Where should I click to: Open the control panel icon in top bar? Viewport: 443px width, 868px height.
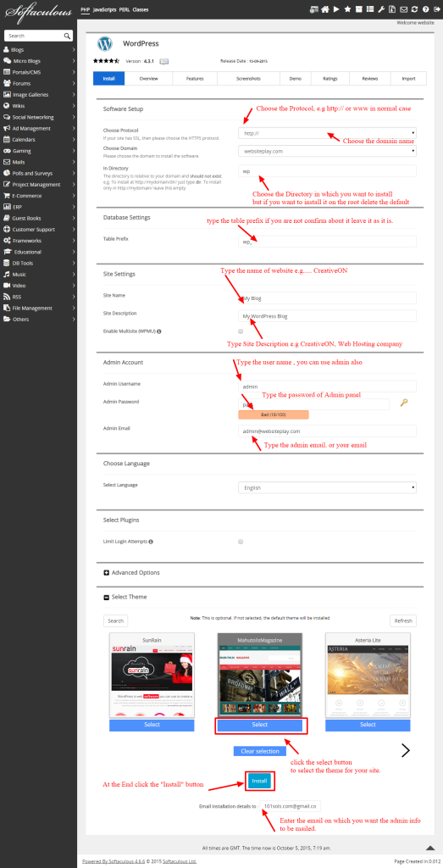[x=313, y=9]
